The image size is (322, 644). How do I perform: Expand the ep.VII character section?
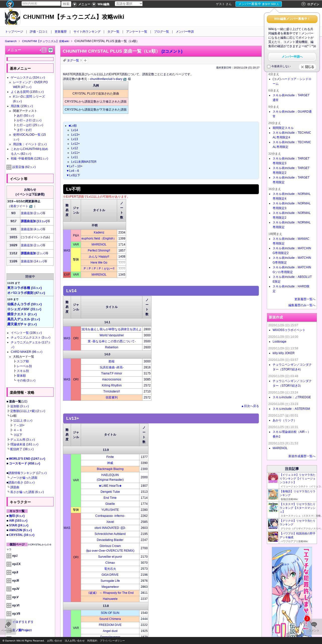coord(9,614)
